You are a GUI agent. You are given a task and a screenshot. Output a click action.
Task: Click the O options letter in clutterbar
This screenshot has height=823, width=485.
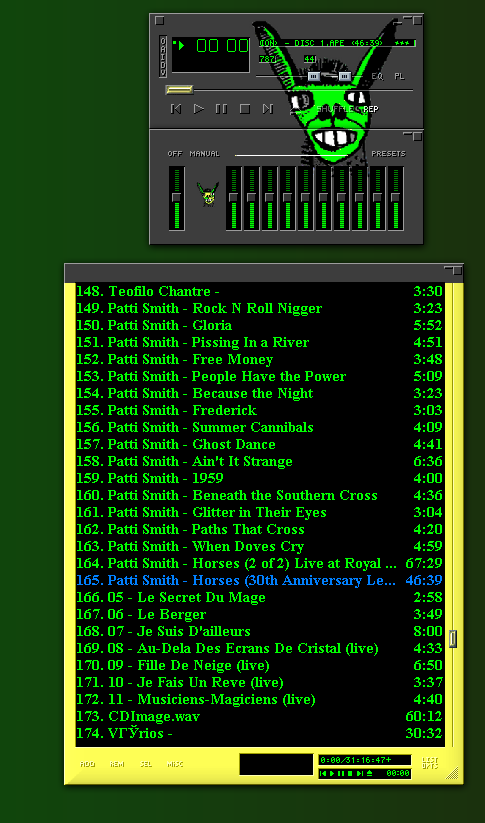point(163,40)
